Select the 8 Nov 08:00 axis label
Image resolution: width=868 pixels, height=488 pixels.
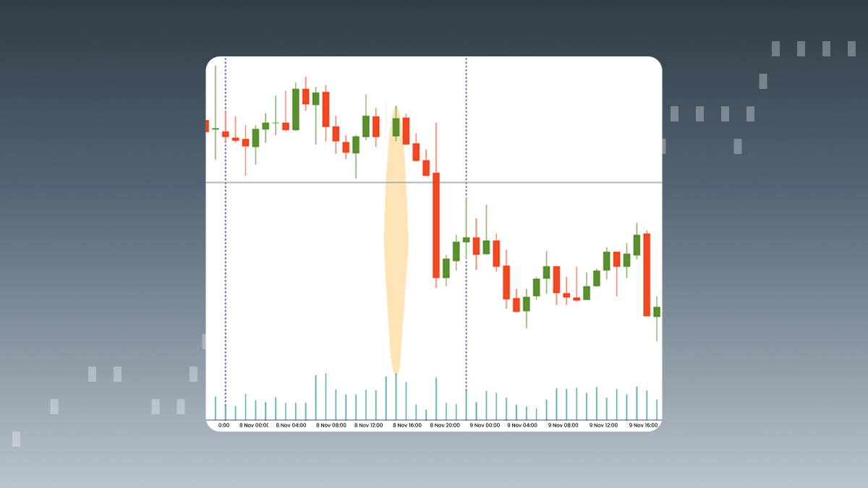click(x=331, y=426)
